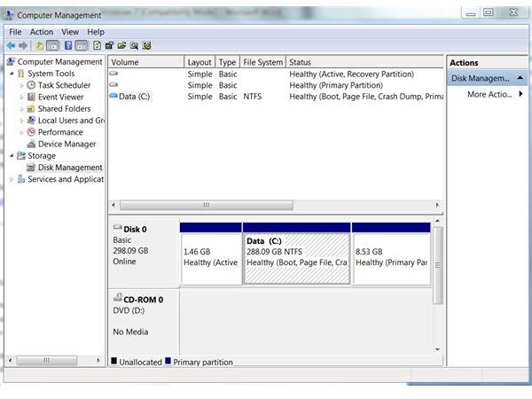Click NTFS file system cell
Viewport: 532px width, 399px height.
point(253,97)
